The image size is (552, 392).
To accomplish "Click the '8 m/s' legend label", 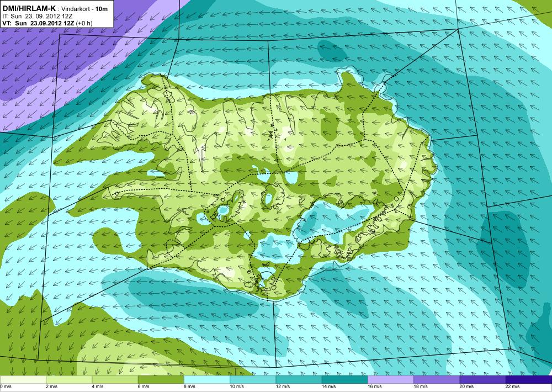I will pyautogui.click(x=190, y=386).
